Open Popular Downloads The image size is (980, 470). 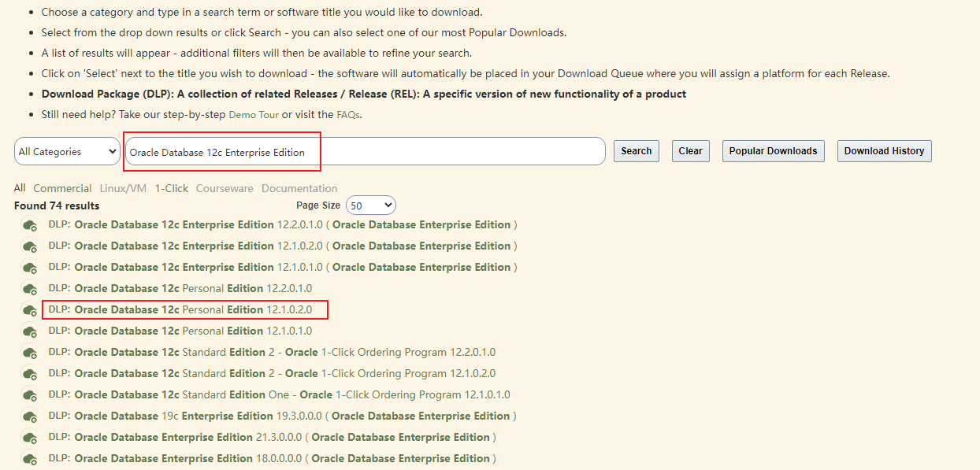coord(773,151)
